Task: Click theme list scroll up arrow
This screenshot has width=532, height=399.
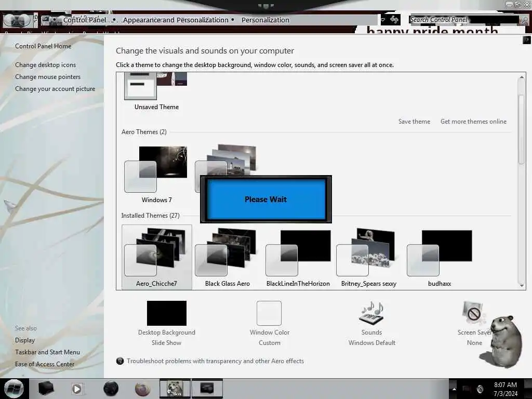Action: [522, 77]
